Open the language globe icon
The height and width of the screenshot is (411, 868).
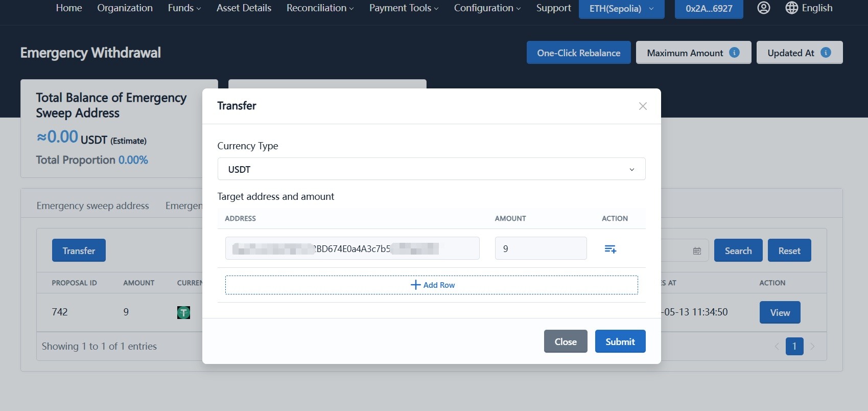[791, 8]
